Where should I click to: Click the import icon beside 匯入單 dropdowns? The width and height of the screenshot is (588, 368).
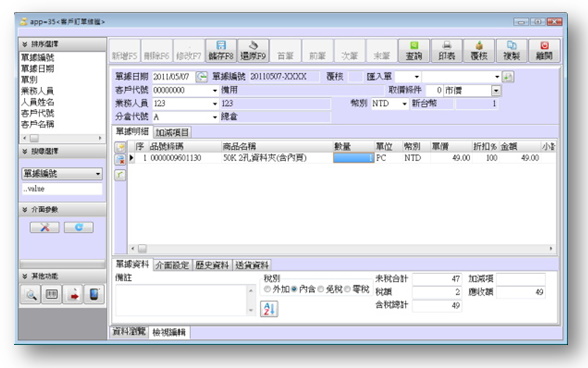coord(508,77)
